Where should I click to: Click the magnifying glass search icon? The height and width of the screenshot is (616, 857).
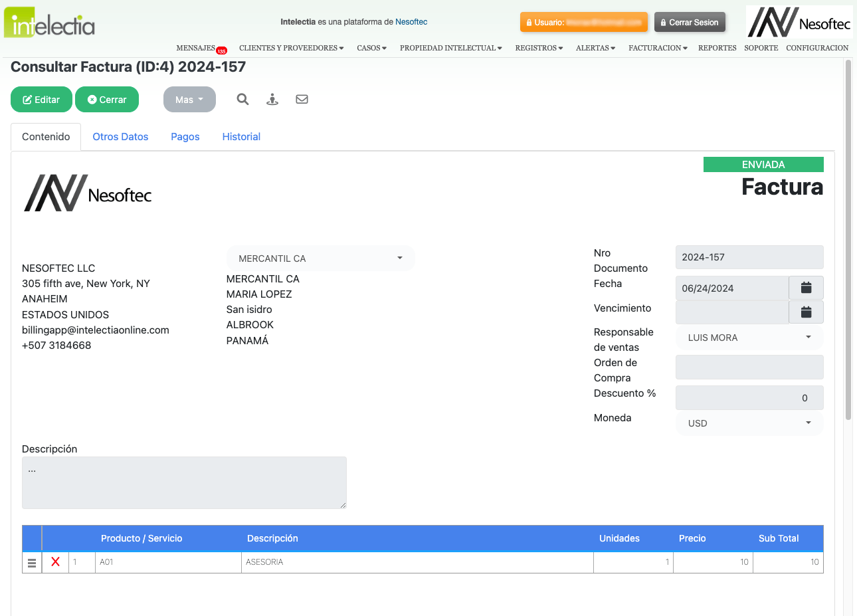(x=242, y=99)
